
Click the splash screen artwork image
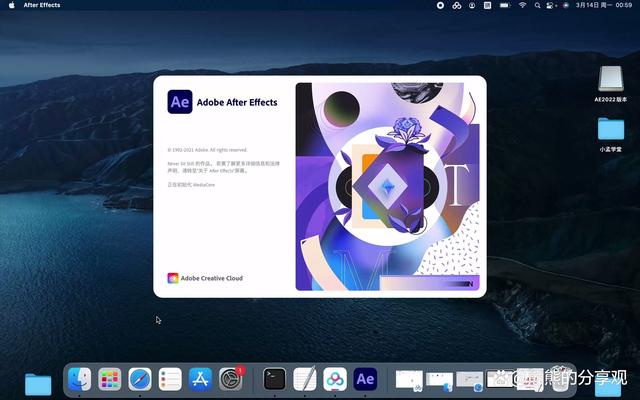coord(387,187)
